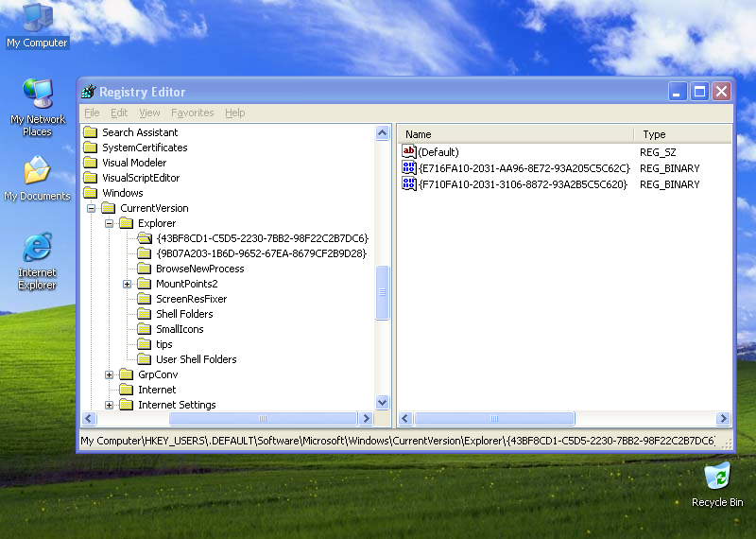
Task: Click tree pane scroll left arrow
Action: tap(89, 418)
